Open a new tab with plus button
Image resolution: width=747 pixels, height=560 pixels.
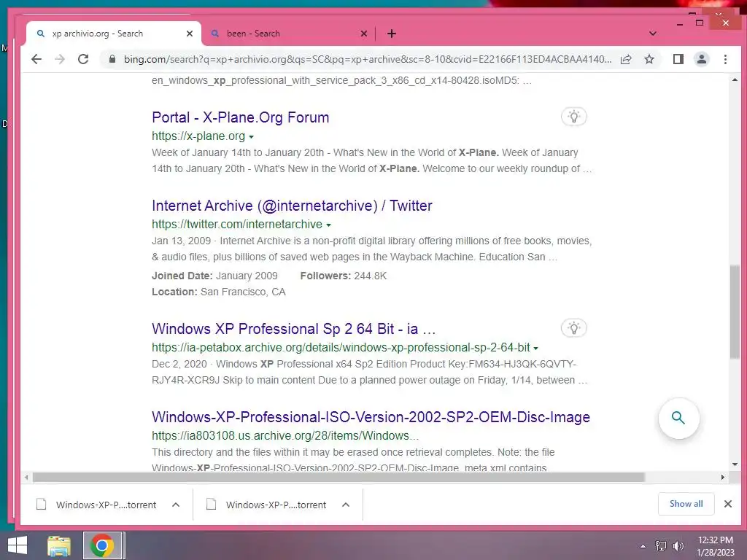pyautogui.click(x=392, y=34)
